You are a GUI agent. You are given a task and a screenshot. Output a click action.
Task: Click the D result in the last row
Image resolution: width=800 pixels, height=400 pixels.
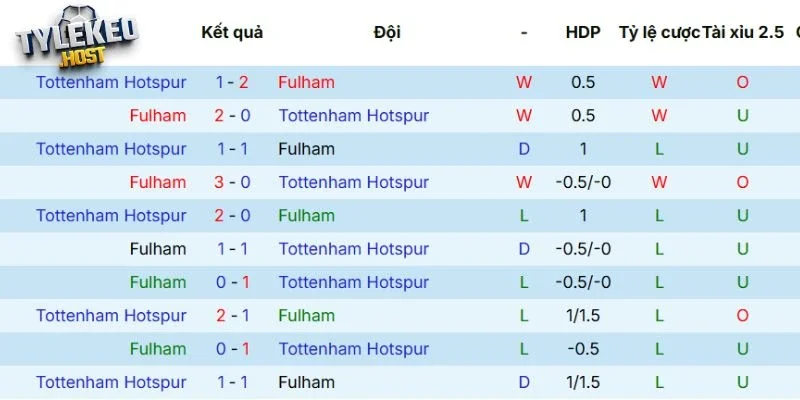point(524,382)
